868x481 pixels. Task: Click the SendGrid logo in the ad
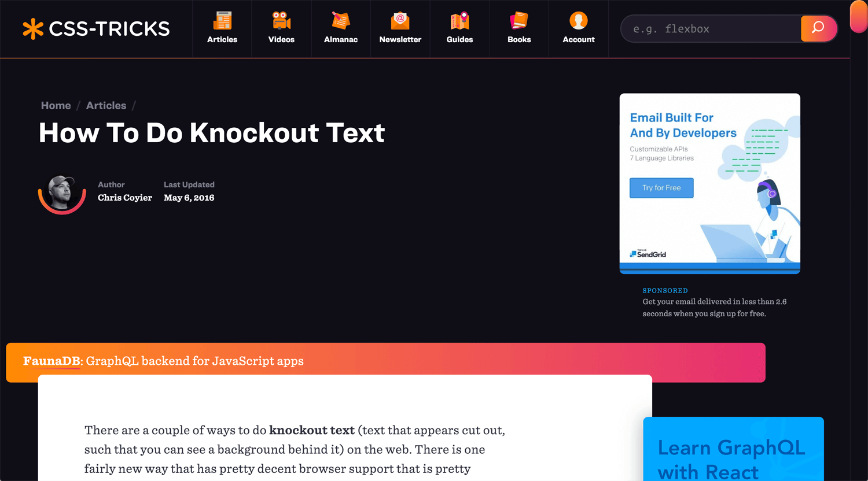click(x=648, y=254)
